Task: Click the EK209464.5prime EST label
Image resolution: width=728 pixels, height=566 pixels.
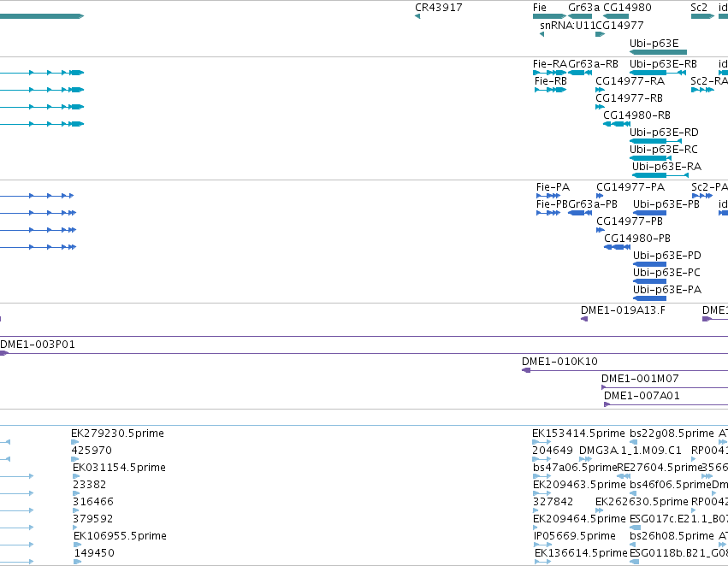Action: [579, 520]
